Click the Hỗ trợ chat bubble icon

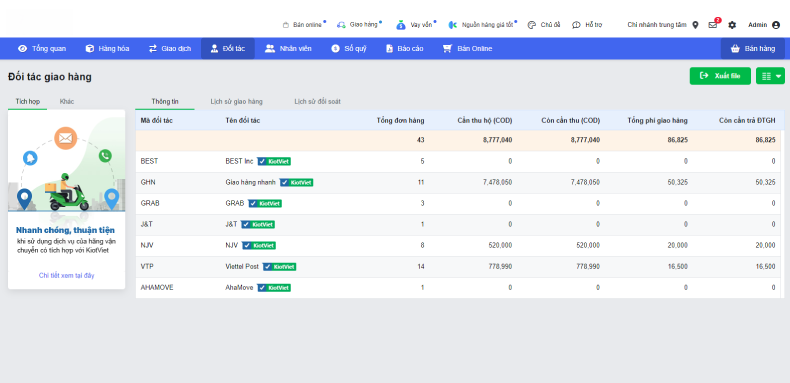(576, 25)
